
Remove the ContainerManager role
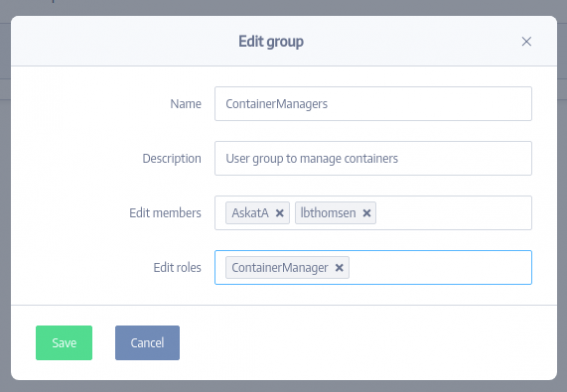click(x=339, y=268)
